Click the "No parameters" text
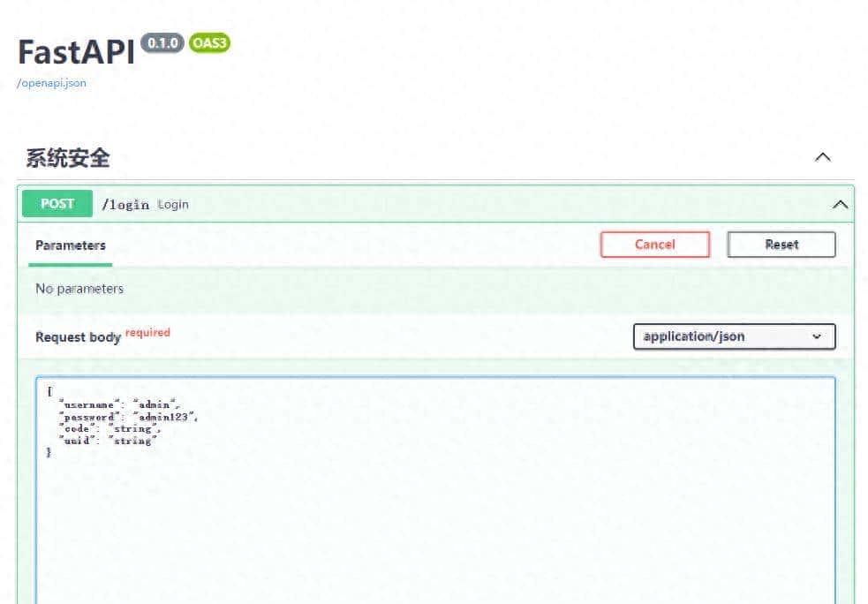Image resolution: width=868 pixels, height=604 pixels. (x=79, y=289)
